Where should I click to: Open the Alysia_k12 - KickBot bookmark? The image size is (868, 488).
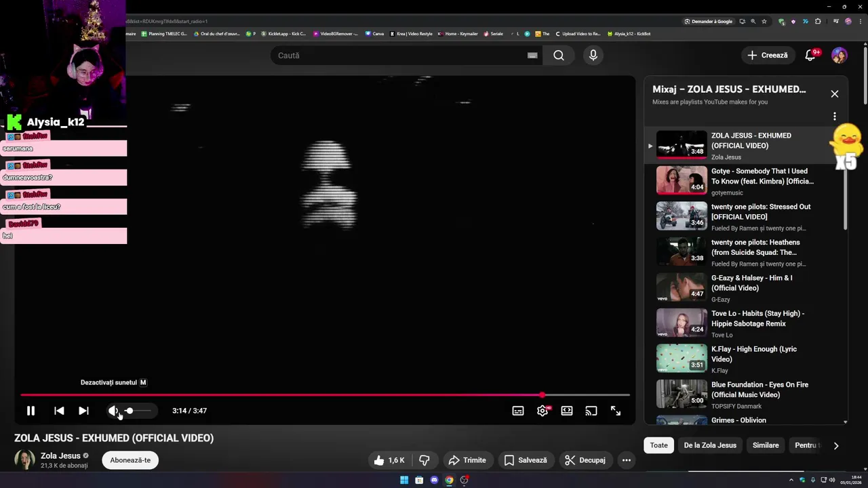(629, 34)
